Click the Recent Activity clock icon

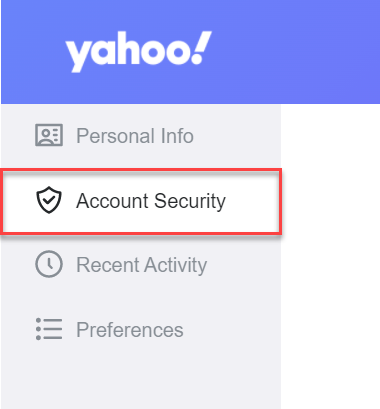(49, 264)
